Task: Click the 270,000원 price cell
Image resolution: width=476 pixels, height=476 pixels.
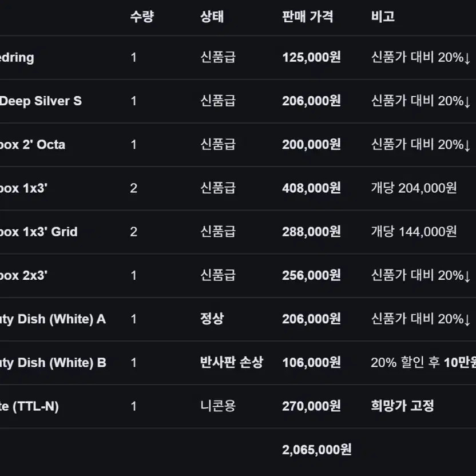Action: click(x=311, y=406)
